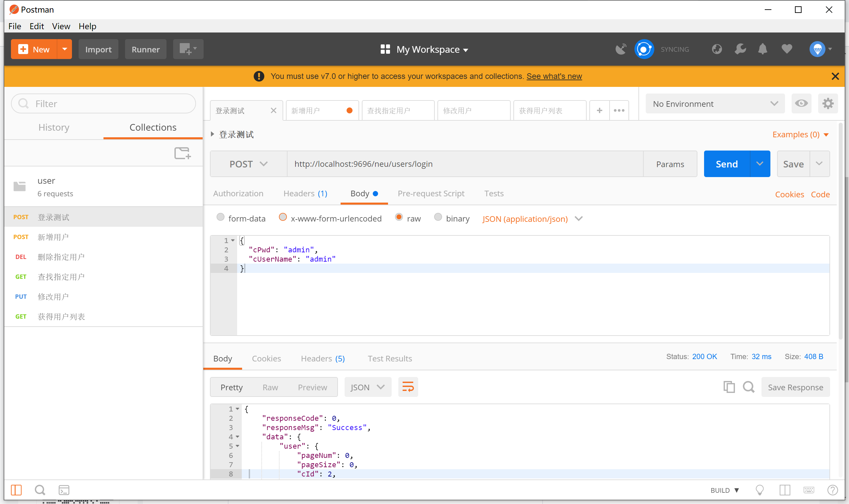Click the request URL input field
Image resolution: width=849 pixels, height=504 pixels.
(465, 164)
